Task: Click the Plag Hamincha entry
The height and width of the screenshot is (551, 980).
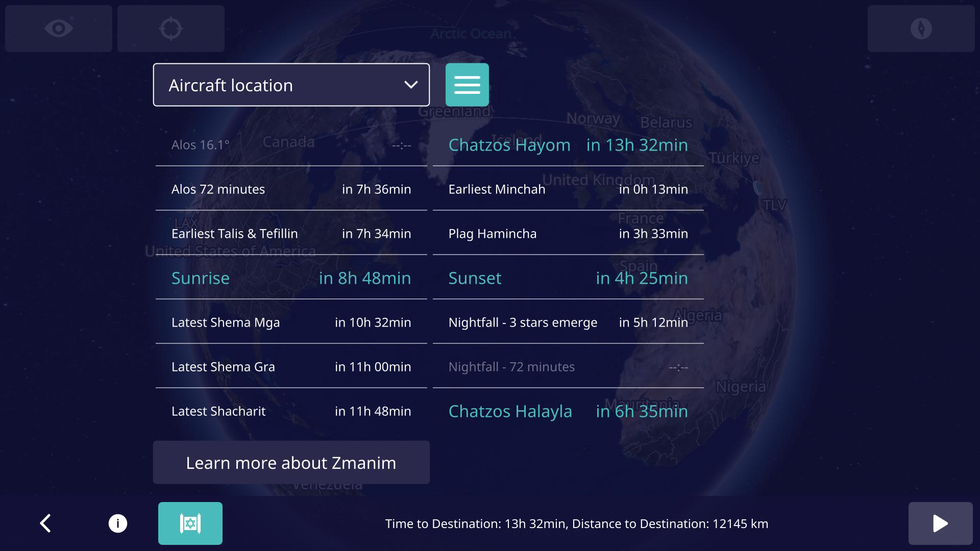Action: (568, 233)
